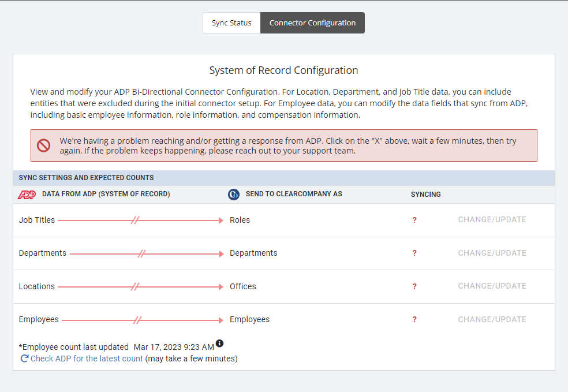
Task: Click the broken arrow from Job Titles
Action: [x=140, y=221]
